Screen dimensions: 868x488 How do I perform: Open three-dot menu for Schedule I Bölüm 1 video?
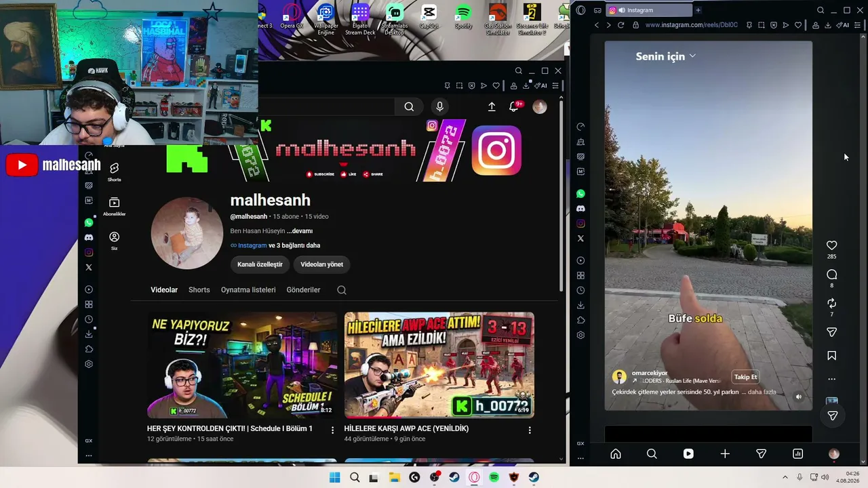[x=332, y=430]
